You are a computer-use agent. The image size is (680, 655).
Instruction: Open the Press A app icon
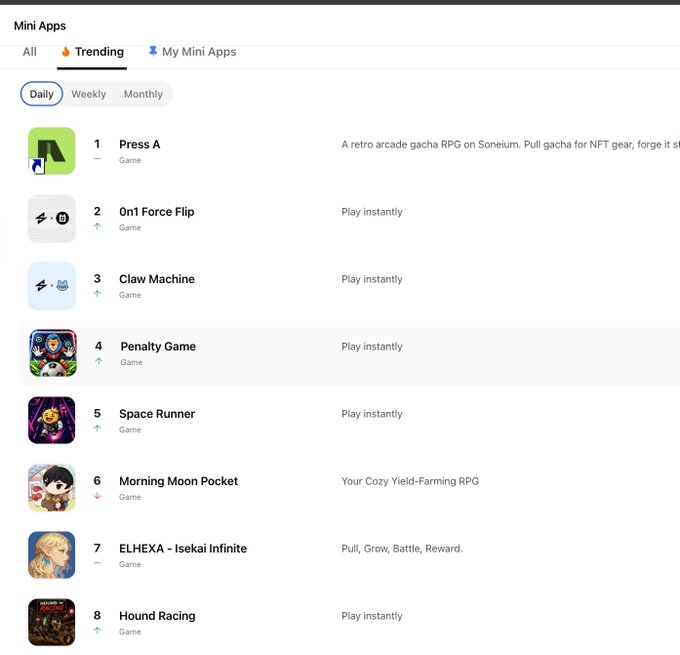point(52,151)
